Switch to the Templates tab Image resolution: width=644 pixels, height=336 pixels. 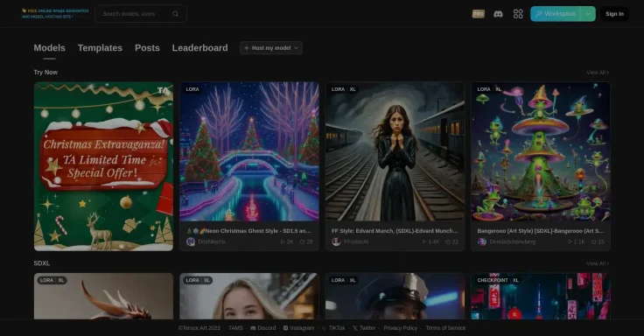pos(100,48)
